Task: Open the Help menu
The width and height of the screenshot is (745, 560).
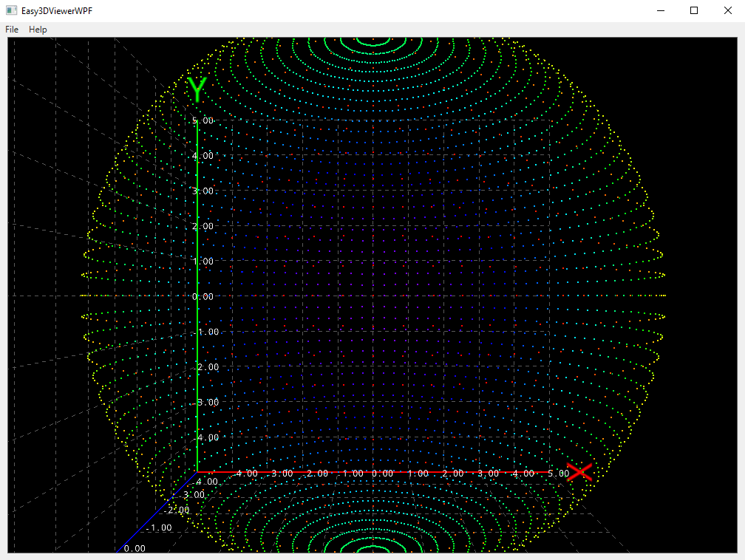Action: [x=38, y=30]
